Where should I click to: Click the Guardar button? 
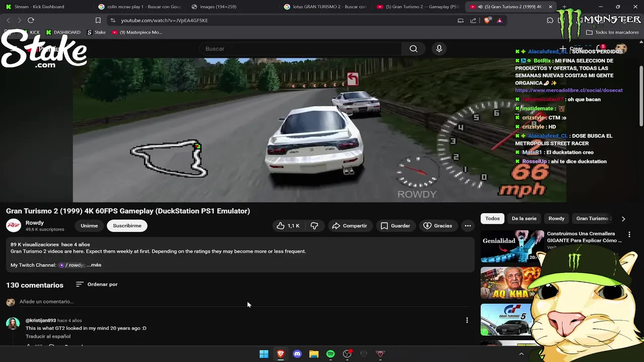coord(395,226)
